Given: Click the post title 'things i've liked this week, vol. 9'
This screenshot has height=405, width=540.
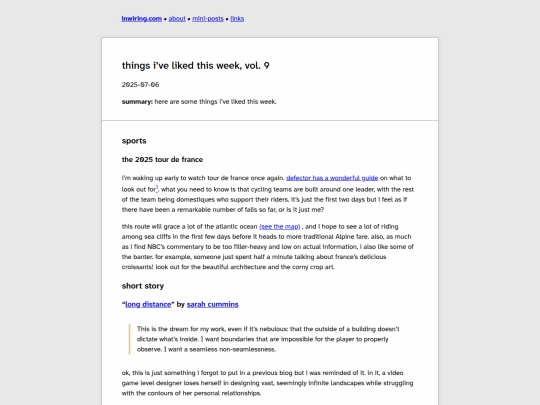Looking at the screenshot, I should tap(195, 65).
